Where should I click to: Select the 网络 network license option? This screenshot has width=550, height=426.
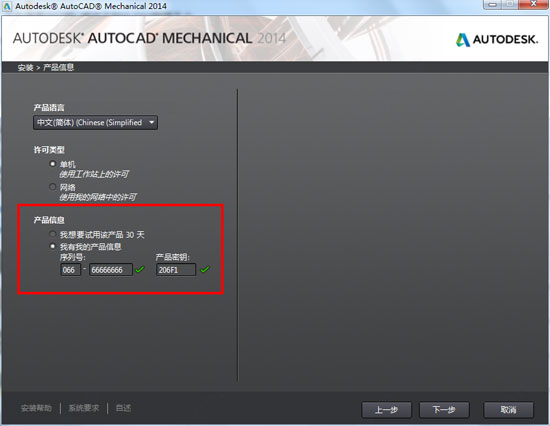53,187
